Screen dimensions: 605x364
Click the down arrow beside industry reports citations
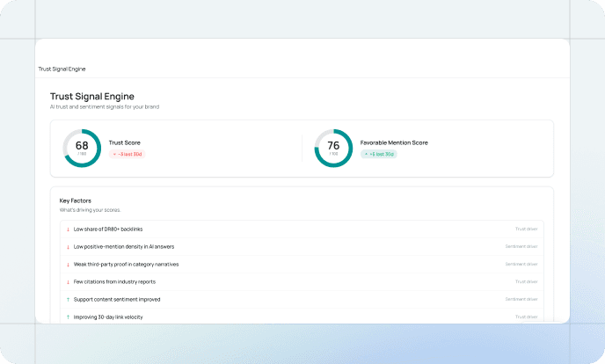pos(68,281)
